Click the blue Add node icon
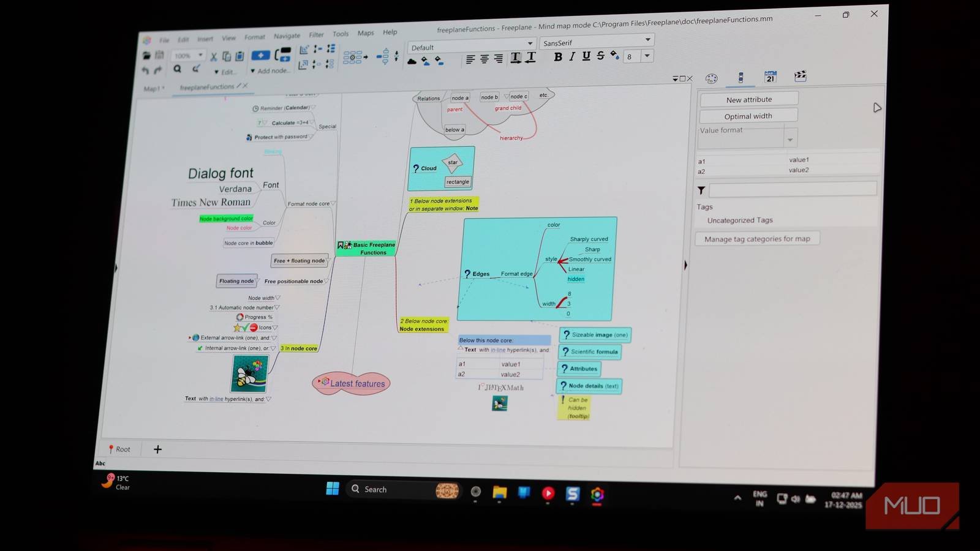Viewport: 980px width, 551px height. point(260,56)
